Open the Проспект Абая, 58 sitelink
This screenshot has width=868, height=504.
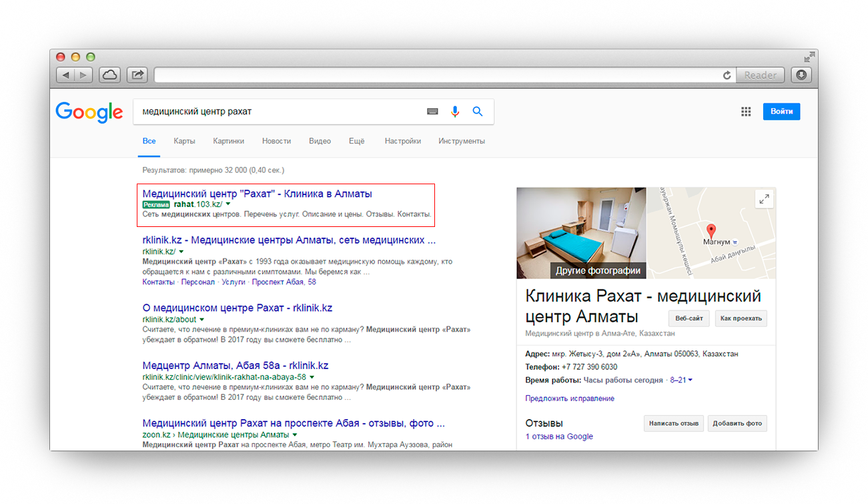284,282
